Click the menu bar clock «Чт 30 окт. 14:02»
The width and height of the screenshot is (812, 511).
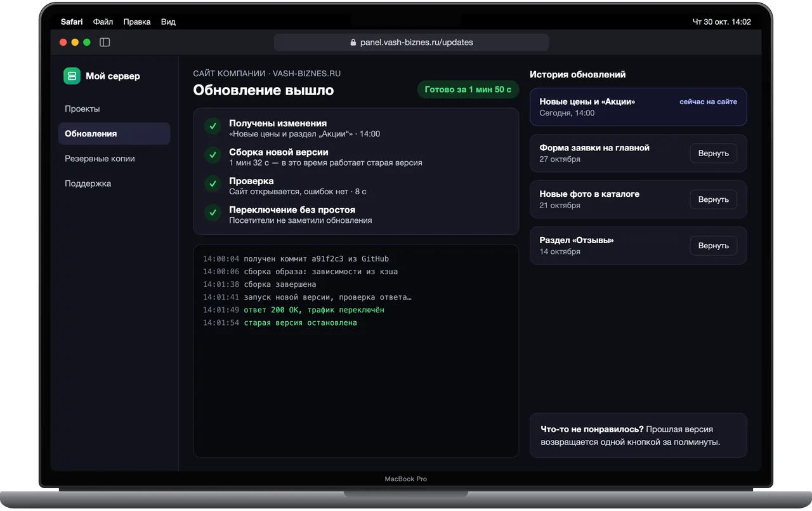(x=722, y=22)
